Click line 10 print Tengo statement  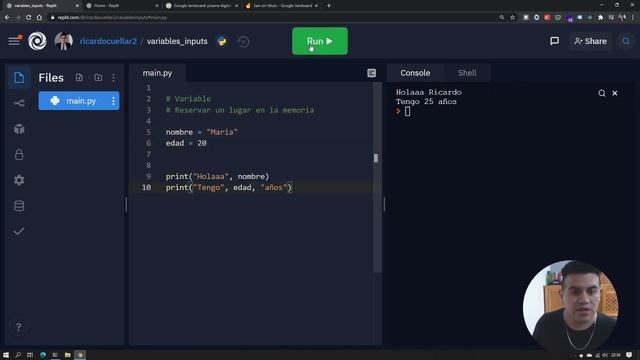tap(229, 187)
